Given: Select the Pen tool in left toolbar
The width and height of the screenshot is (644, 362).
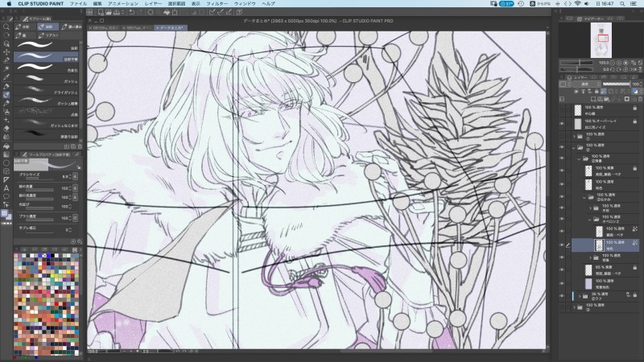Looking at the screenshot, I should tap(6, 86).
